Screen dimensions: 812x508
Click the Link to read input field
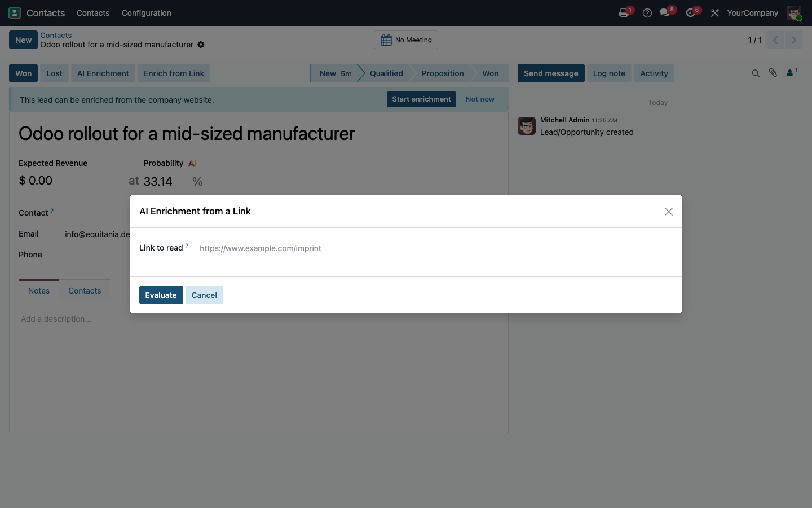(x=436, y=248)
